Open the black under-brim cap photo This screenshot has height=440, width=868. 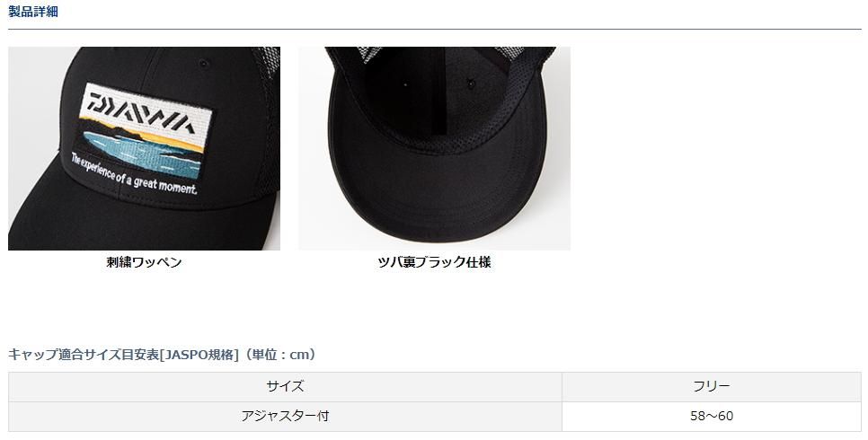(434, 148)
